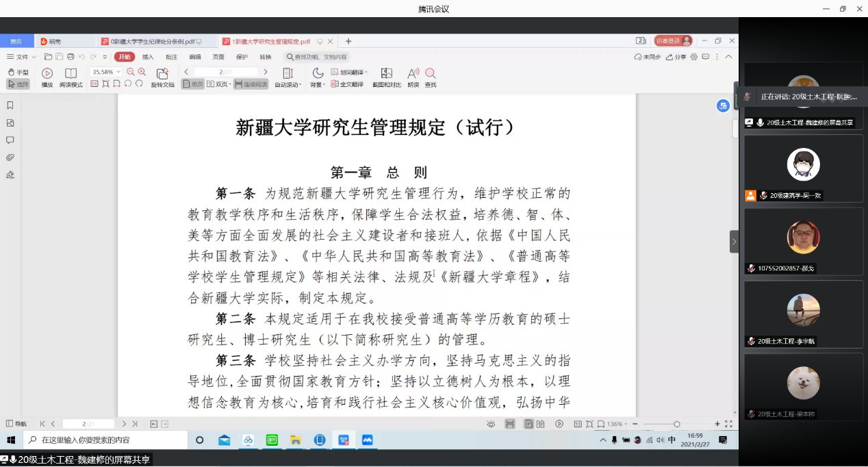Click the visitor login button

click(x=673, y=41)
